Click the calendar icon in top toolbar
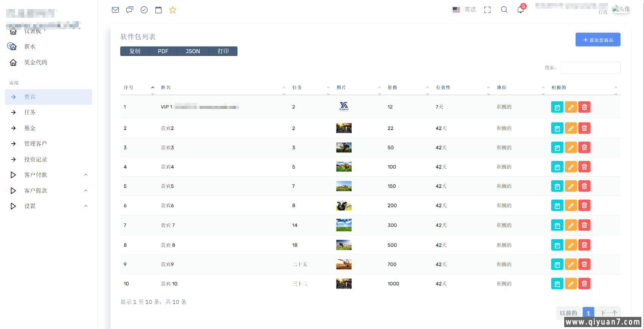This screenshot has height=329, width=644. (x=158, y=10)
